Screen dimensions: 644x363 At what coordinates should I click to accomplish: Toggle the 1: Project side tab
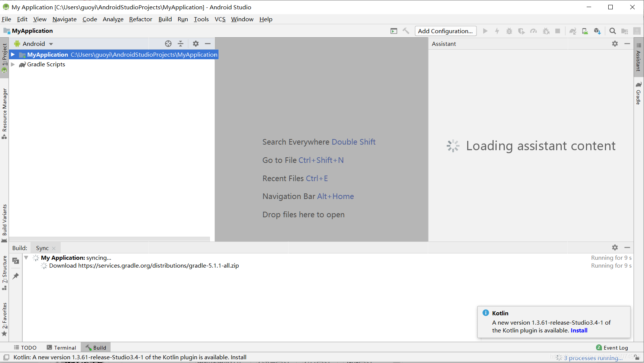(x=4, y=57)
